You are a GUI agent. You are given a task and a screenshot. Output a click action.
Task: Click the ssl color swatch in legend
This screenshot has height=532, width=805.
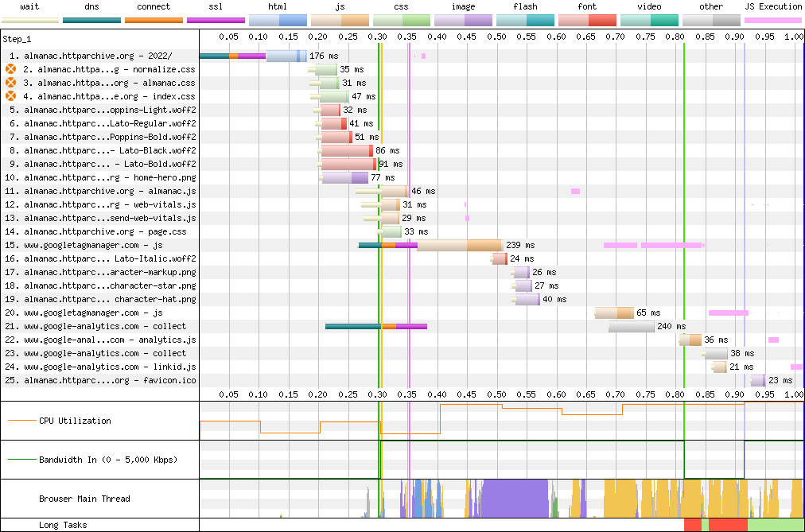coord(216,19)
